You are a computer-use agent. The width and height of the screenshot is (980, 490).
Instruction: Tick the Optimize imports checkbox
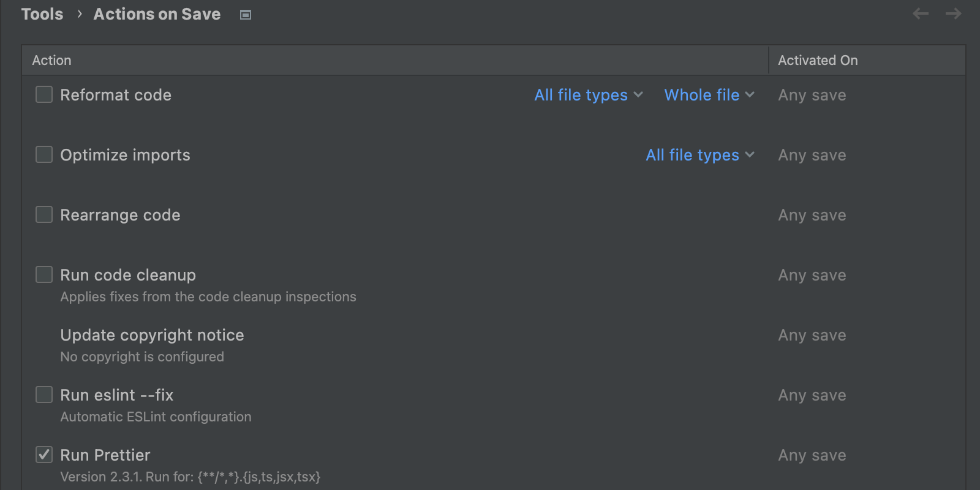tap(44, 154)
